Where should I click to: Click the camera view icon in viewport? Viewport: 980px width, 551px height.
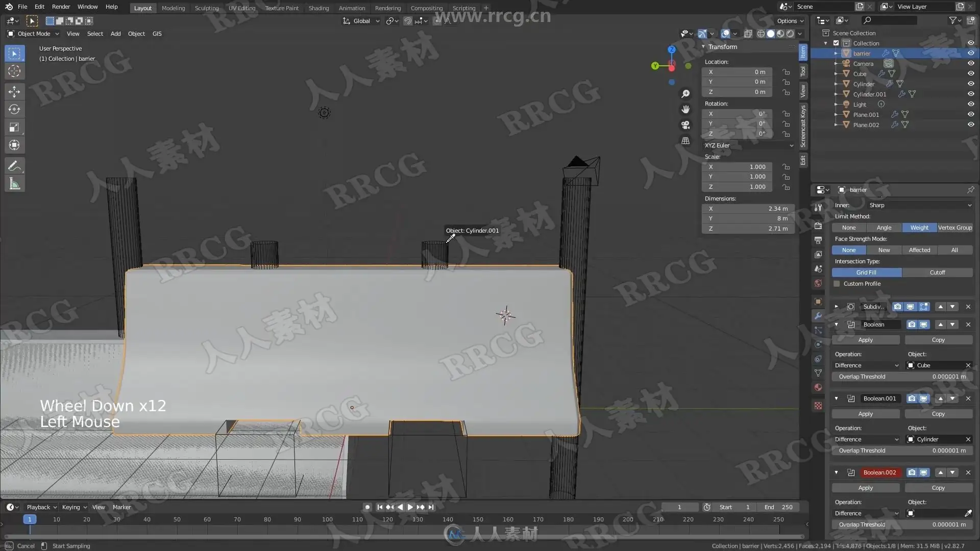685,125
